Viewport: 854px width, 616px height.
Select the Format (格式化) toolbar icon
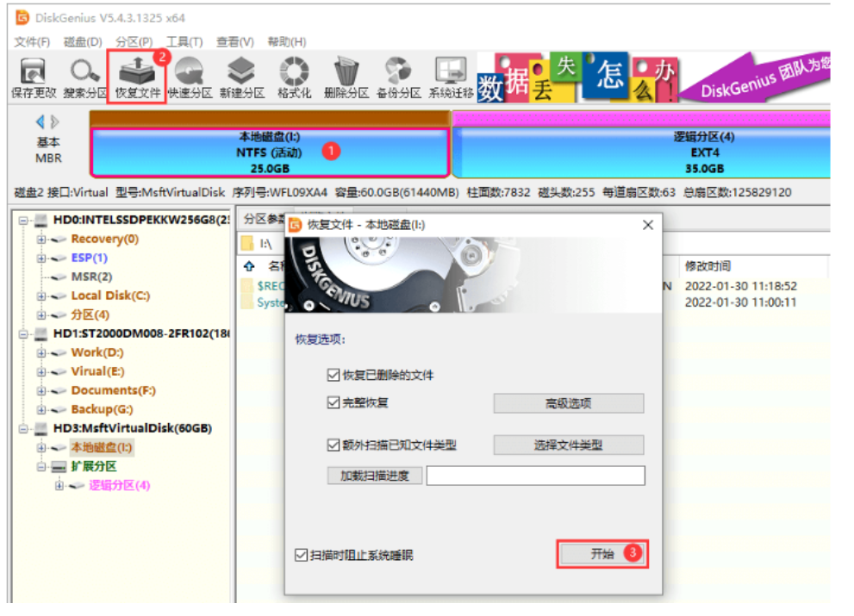(294, 78)
